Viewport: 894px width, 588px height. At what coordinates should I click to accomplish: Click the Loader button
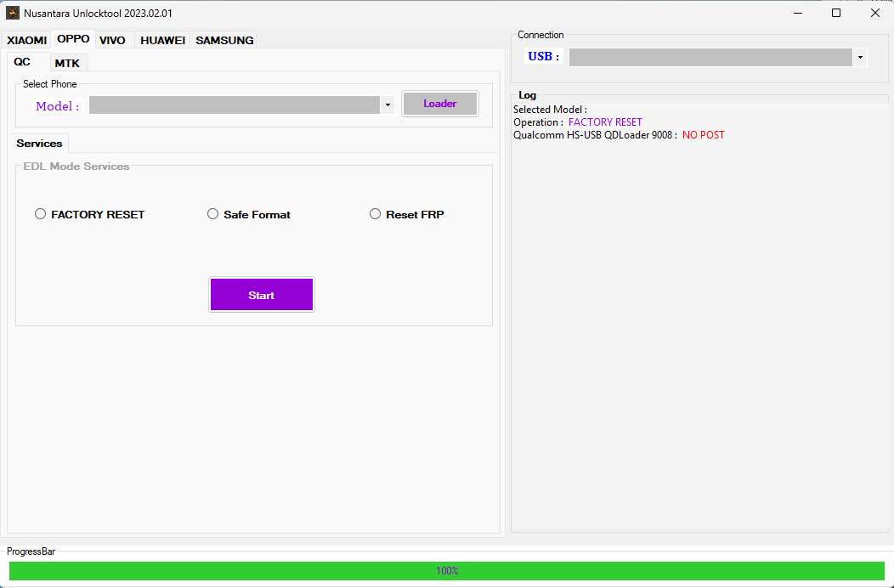click(x=439, y=103)
